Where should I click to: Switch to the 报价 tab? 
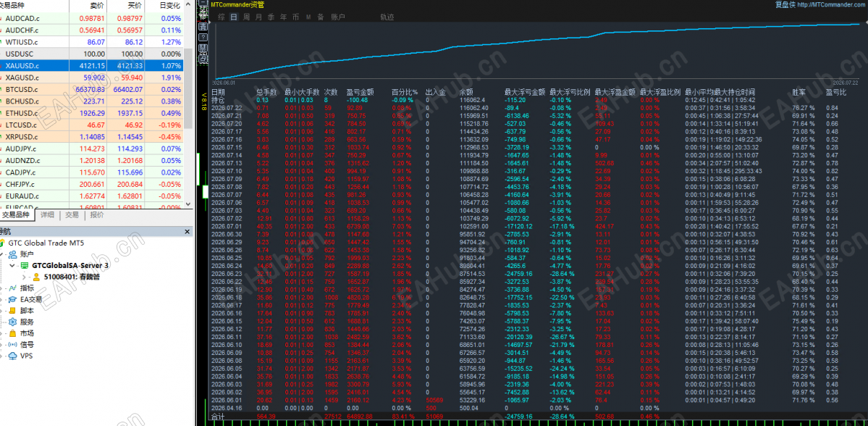(x=96, y=215)
